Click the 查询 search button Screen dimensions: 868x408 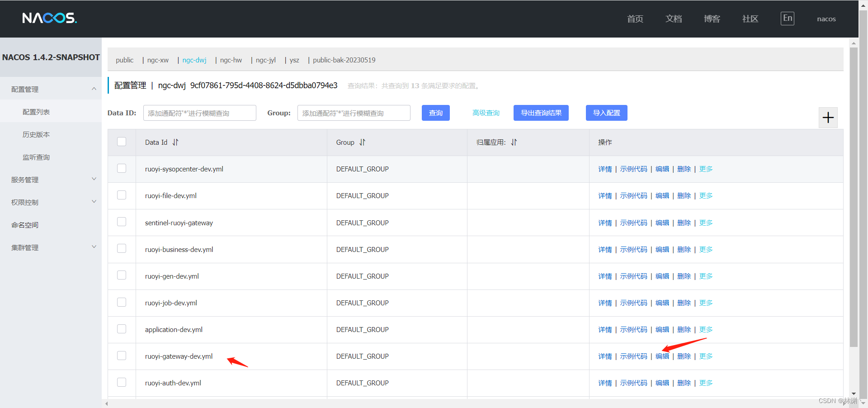click(x=436, y=113)
